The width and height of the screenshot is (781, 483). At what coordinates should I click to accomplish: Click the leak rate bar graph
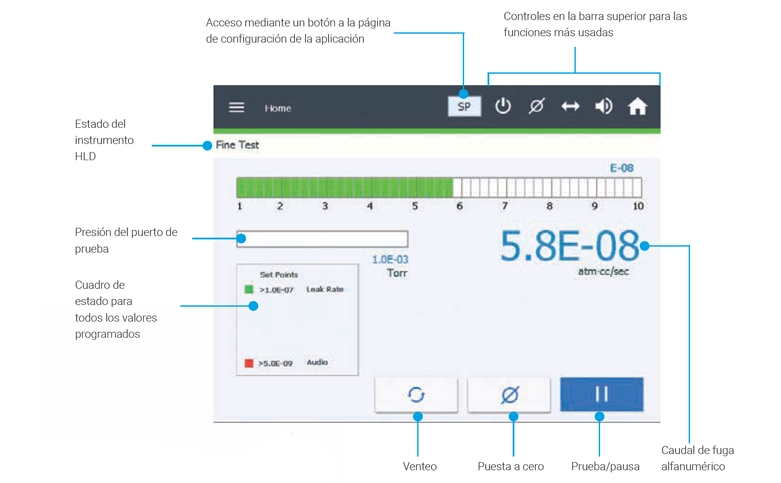438,188
